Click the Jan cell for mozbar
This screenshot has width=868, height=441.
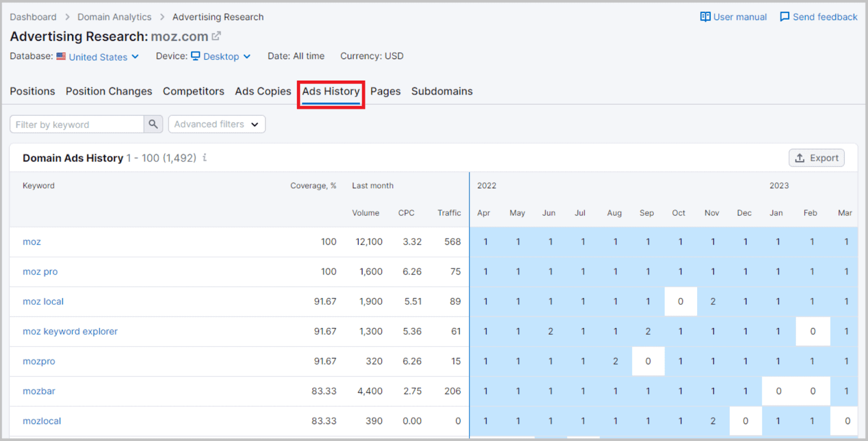[778, 391]
